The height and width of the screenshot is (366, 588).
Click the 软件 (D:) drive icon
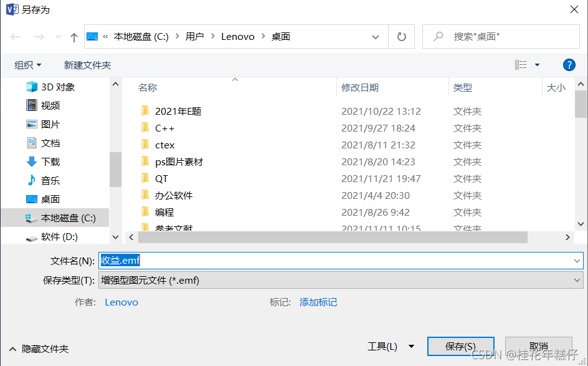click(x=32, y=238)
